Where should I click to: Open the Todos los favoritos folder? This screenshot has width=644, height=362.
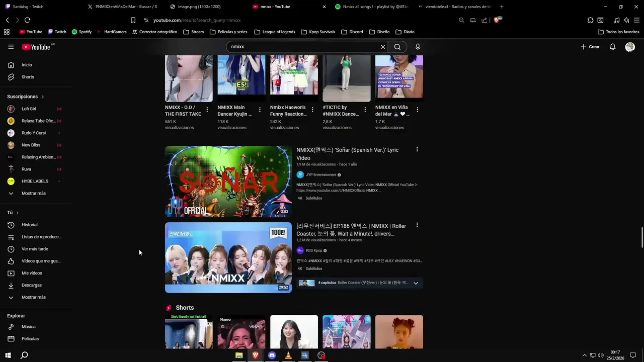[618, 32]
